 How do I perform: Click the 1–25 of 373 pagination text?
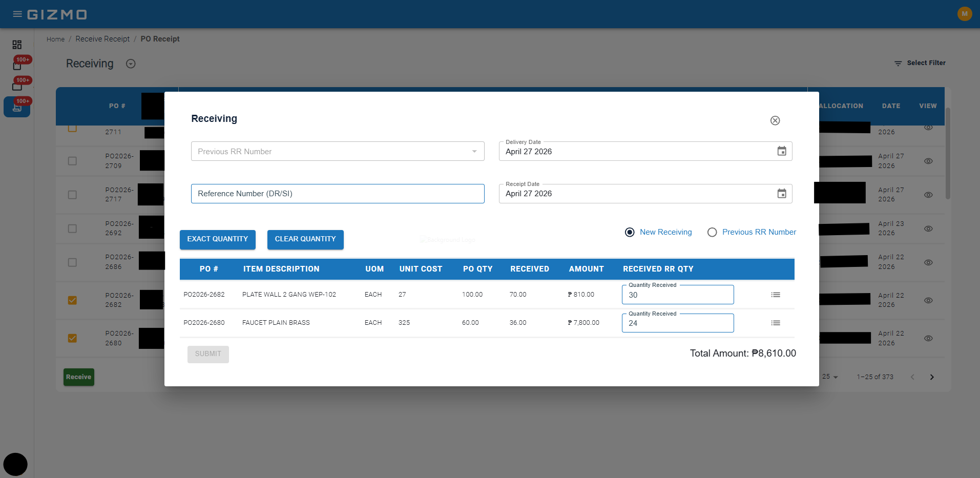pyautogui.click(x=875, y=377)
